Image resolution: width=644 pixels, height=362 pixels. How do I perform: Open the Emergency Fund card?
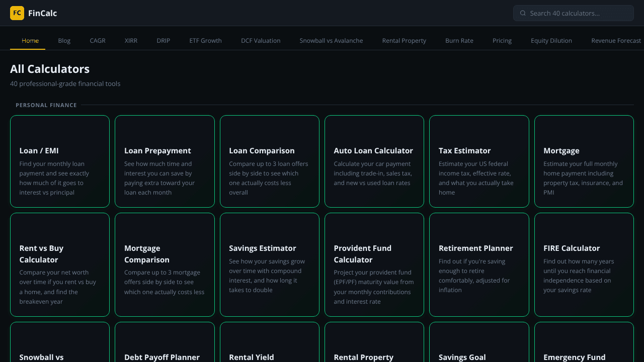click(x=584, y=342)
